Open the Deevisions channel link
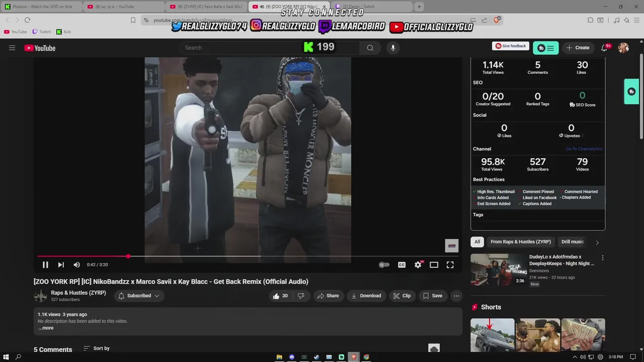 point(539,270)
